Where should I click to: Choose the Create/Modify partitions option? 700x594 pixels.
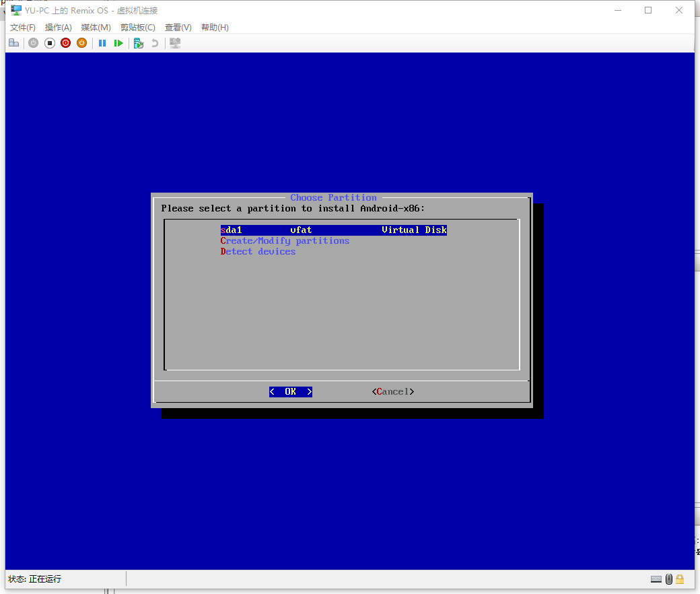(x=285, y=241)
